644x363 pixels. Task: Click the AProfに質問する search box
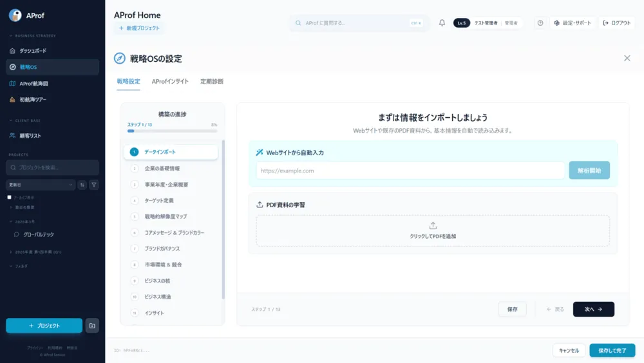click(359, 23)
